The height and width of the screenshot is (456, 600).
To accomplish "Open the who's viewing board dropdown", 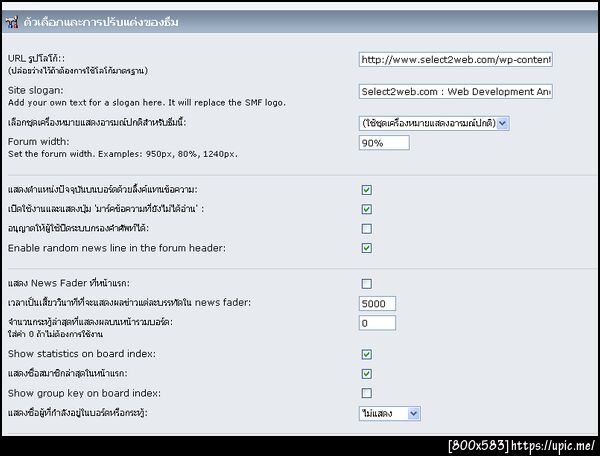I will (390, 414).
